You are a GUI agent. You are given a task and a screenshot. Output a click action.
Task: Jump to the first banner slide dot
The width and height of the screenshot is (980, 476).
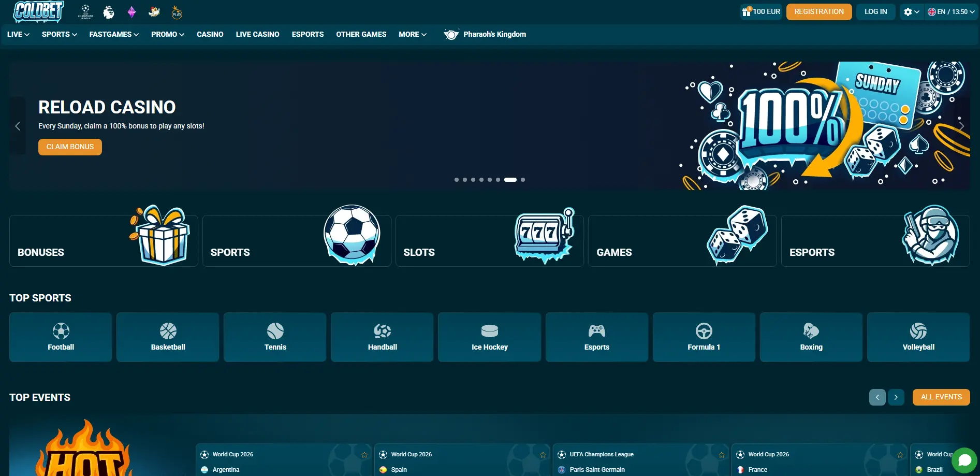457,180
